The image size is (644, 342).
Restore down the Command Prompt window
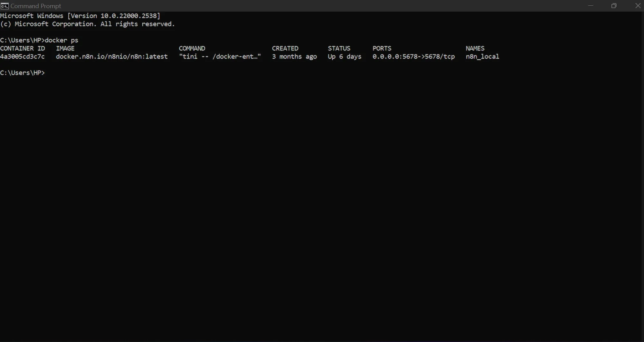(x=614, y=6)
